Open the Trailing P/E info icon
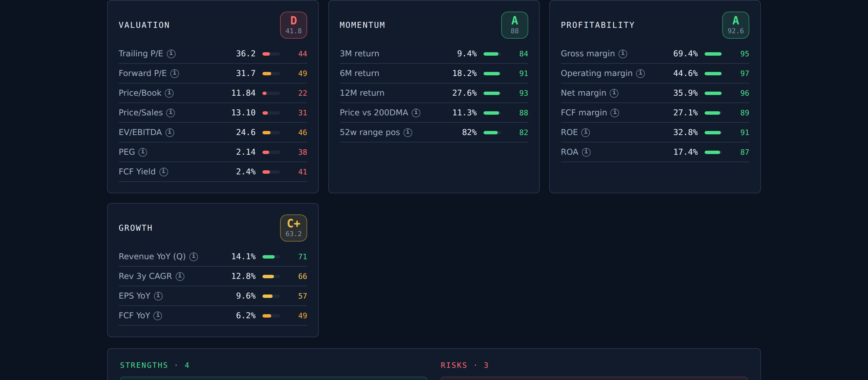 tap(171, 54)
